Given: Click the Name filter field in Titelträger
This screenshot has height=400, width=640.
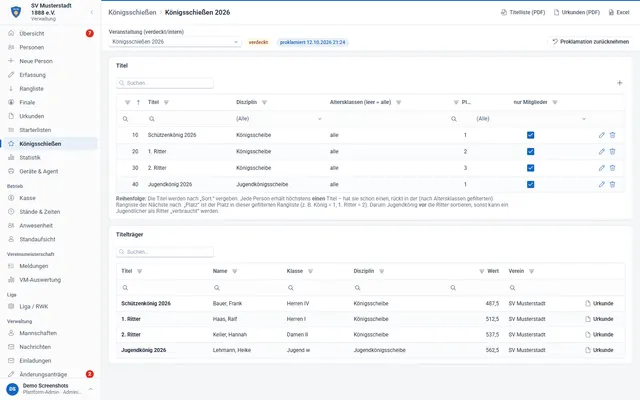Looking at the screenshot, I should coord(245,288).
